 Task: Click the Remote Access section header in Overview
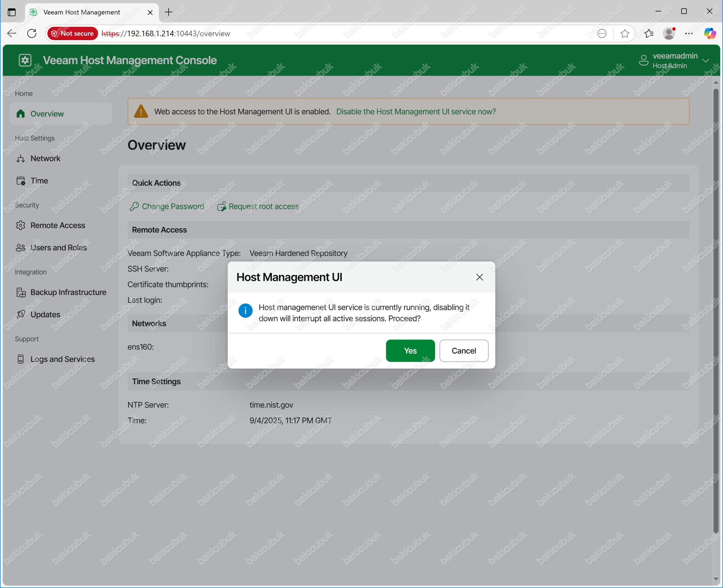(408, 230)
